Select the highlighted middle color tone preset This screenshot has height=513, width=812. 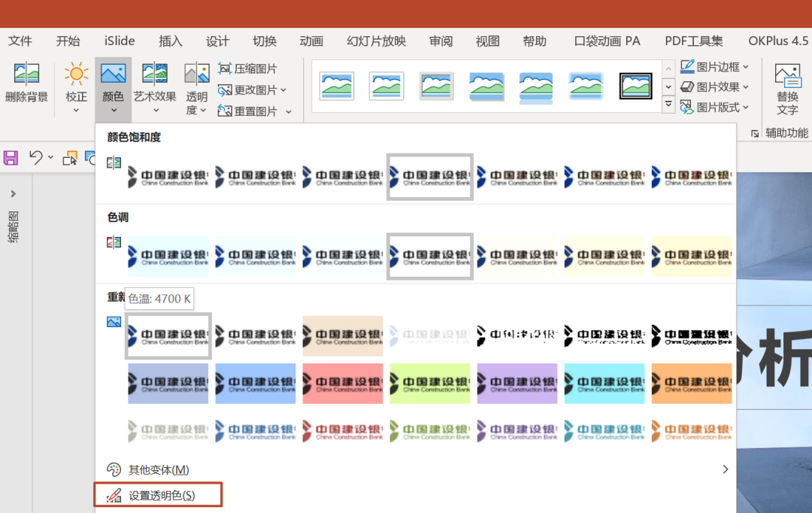coord(430,256)
